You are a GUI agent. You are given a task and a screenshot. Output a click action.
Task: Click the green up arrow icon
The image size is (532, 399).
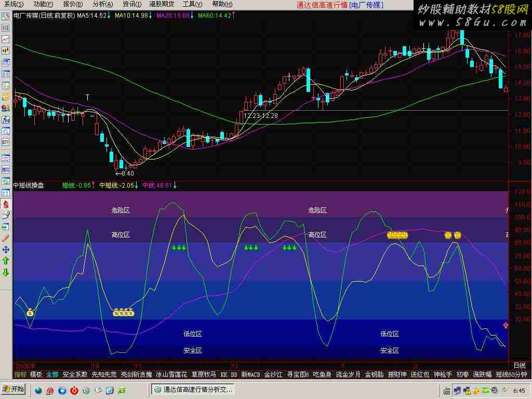(x=5, y=261)
